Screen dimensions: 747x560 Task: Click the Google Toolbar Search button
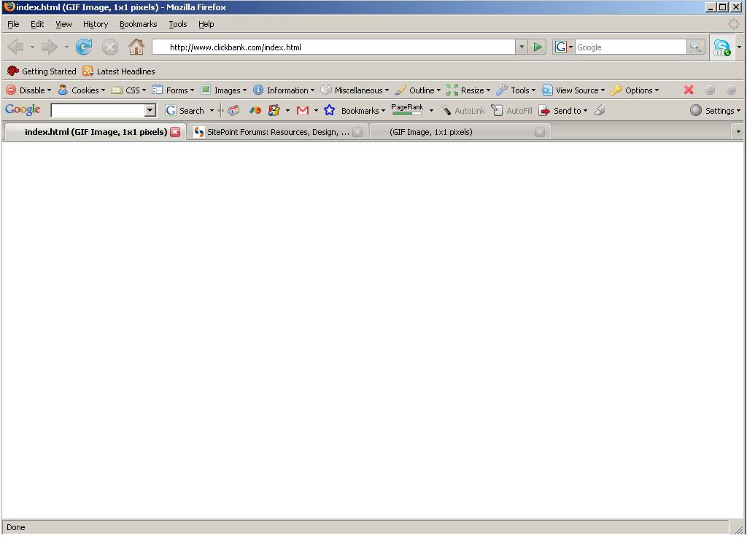[185, 111]
